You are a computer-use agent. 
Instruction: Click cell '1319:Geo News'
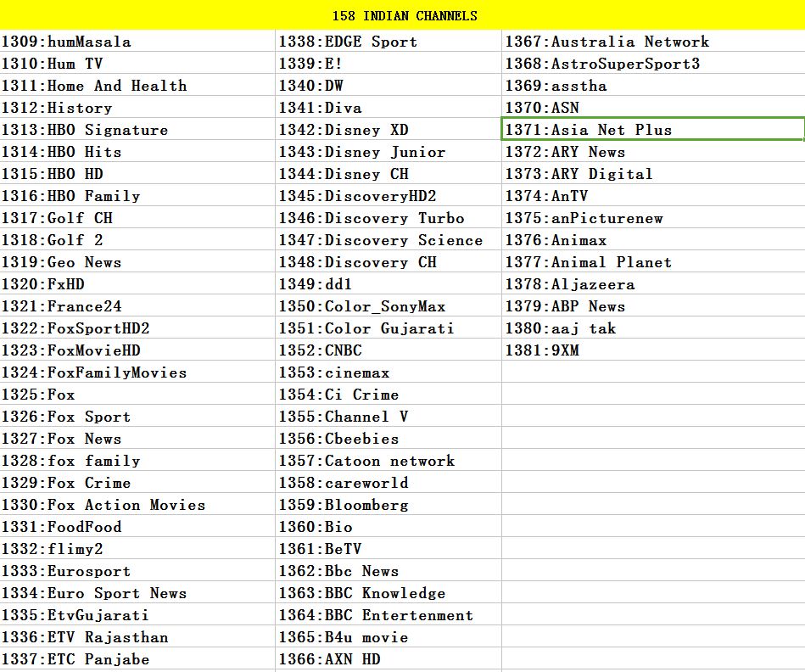coord(137,262)
